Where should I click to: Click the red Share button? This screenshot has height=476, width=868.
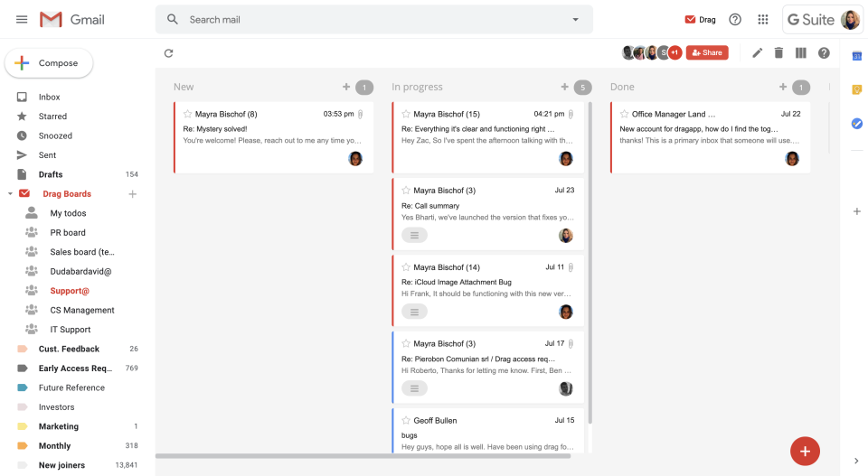point(706,53)
